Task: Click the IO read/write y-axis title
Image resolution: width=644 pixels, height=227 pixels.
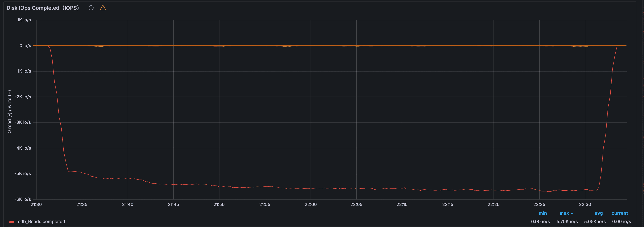Action: tap(10, 112)
